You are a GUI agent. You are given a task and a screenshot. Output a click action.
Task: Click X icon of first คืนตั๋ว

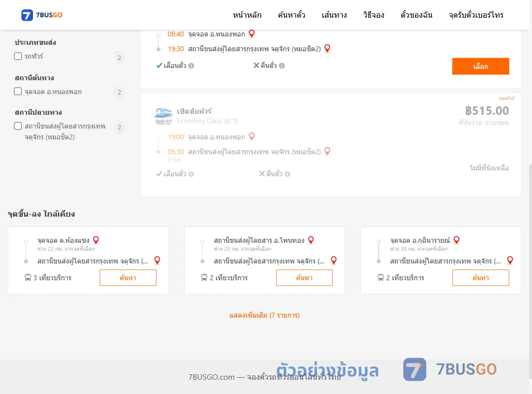pyautogui.click(x=257, y=65)
